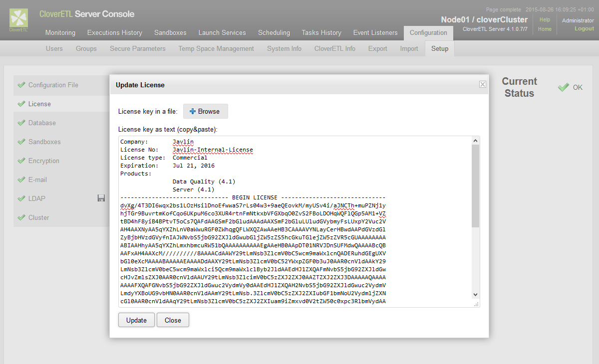The height and width of the screenshot is (364, 599).
Task: Open the Users sub-tab
Action: click(54, 48)
